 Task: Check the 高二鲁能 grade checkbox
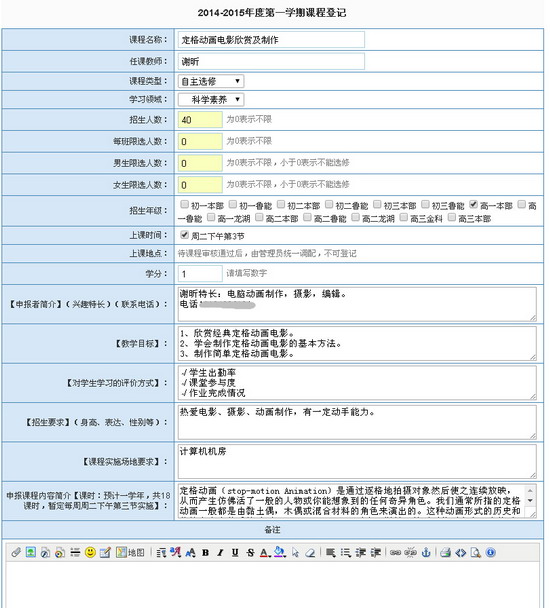coord(307,217)
